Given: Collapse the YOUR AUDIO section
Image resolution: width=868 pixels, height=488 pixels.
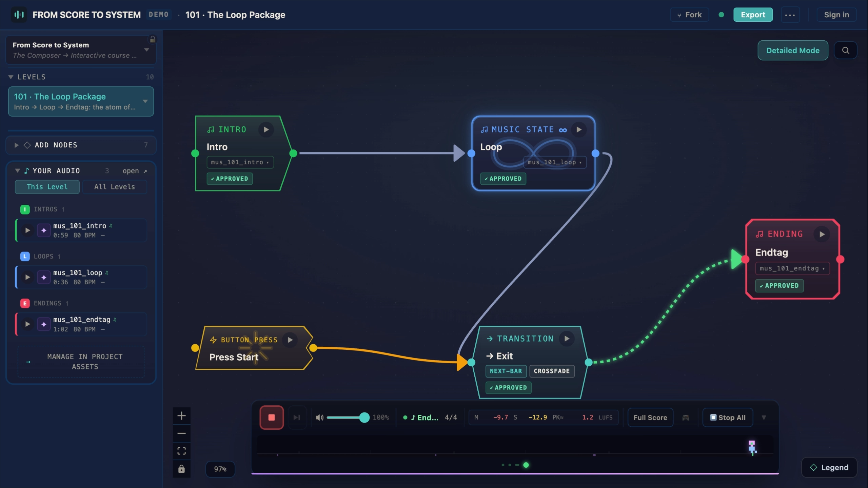Looking at the screenshot, I should [x=18, y=170].
